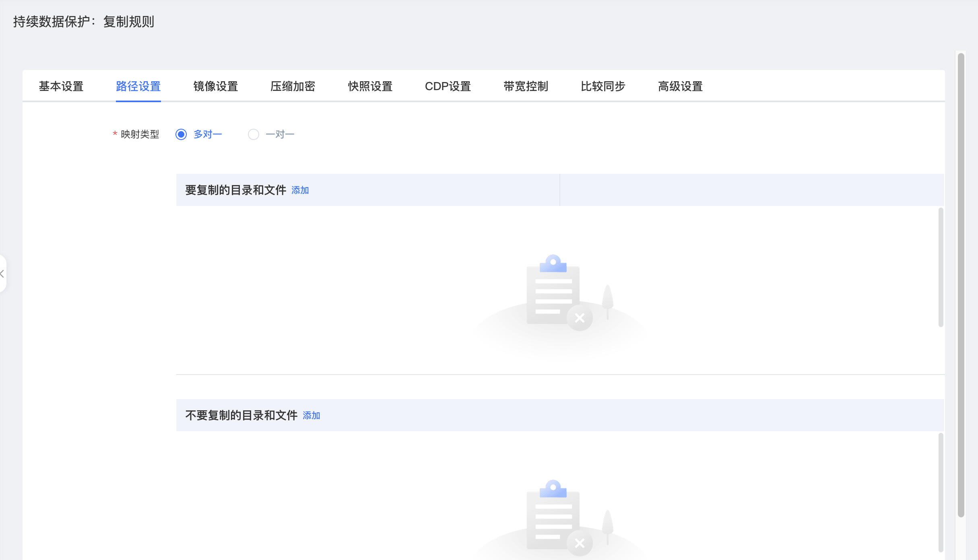Screen dimensions: 978x560
Task: Select the 高级设置 tab
Action: click(681, 86)
